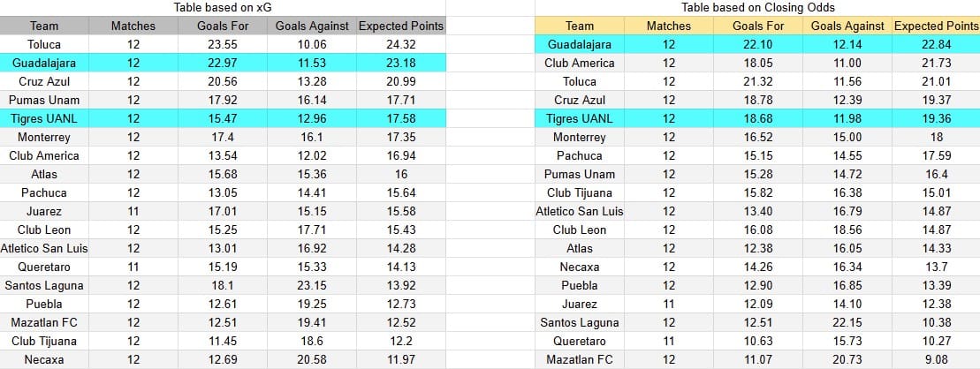Select the Toluca cell in the xG table
This screenshot has height=369, width=980.
tap(44, 44)
